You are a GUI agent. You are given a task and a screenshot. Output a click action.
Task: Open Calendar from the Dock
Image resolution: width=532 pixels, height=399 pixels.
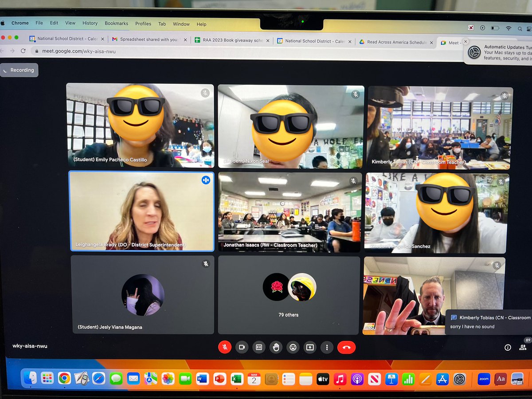[x=254, y=379]
